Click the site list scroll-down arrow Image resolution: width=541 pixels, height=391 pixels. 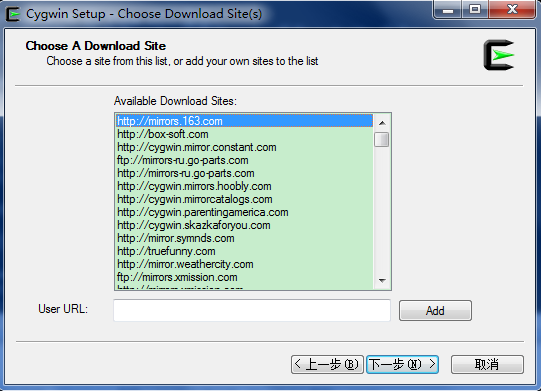pos(382,281)
